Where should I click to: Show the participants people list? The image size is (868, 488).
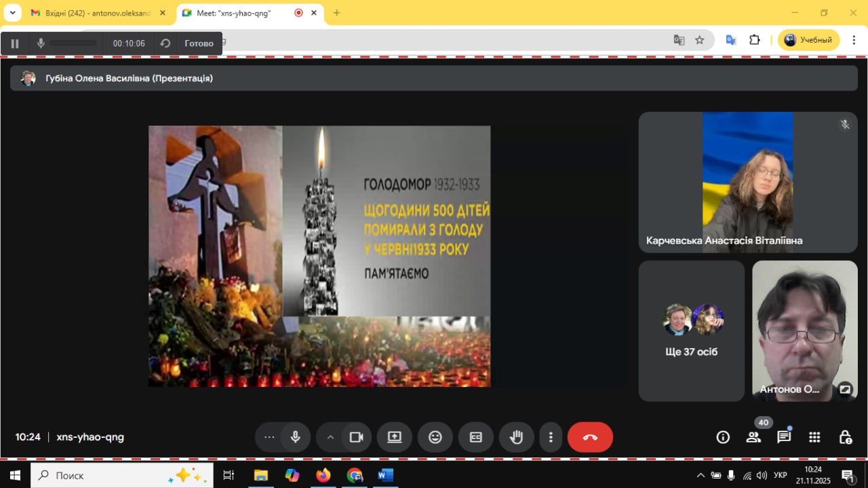[x=753, y=437]
